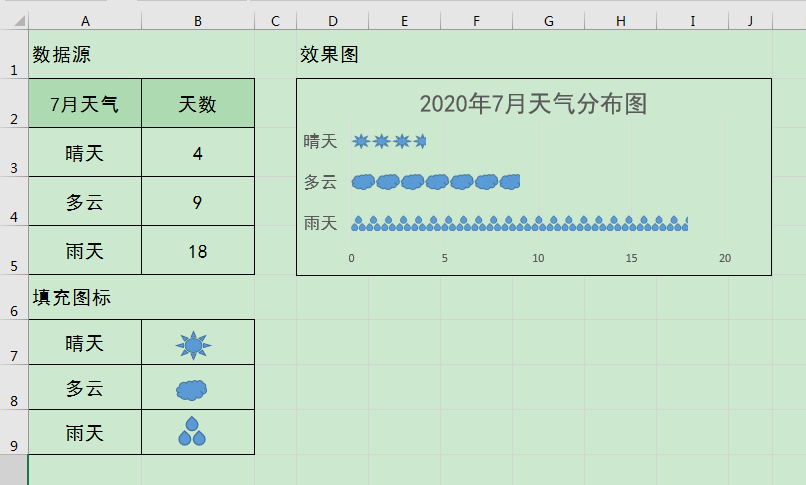Click the 晴天 chart axis label
This screenshot has width=806, height=485.
pyautogui.click(x=320, y=141)
